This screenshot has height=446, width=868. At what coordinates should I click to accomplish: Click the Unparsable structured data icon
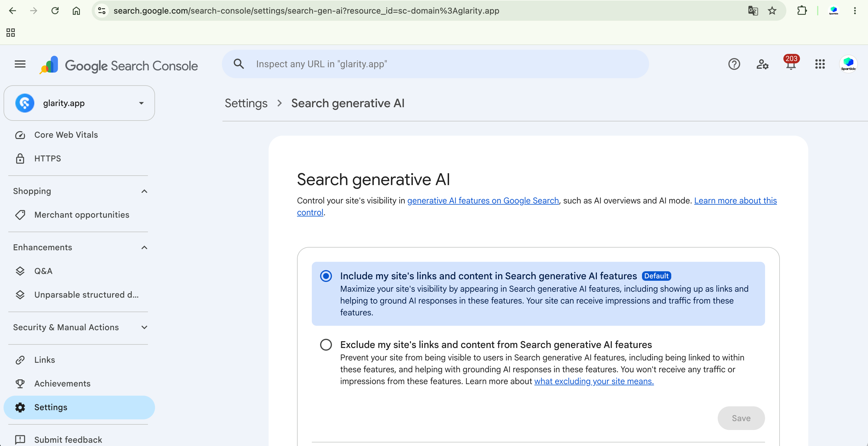[x=20, y=295]
